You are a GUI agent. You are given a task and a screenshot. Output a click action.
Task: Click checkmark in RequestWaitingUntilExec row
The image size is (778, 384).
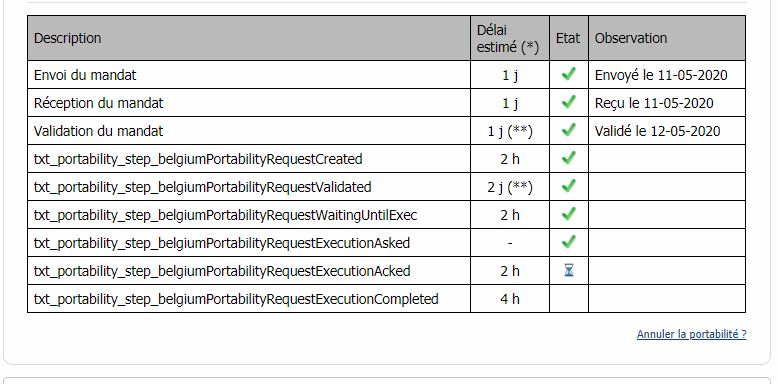coord(569,214)
